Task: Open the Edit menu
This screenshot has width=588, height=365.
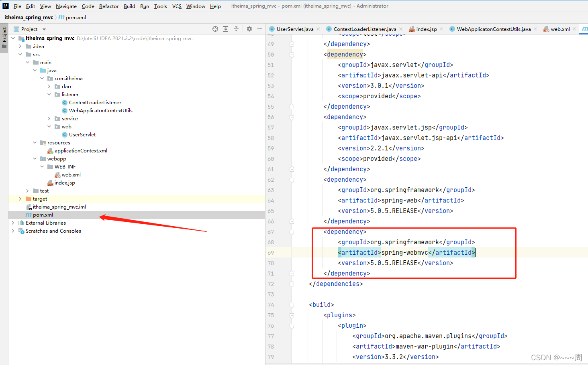Action: [x=31, y=6]
